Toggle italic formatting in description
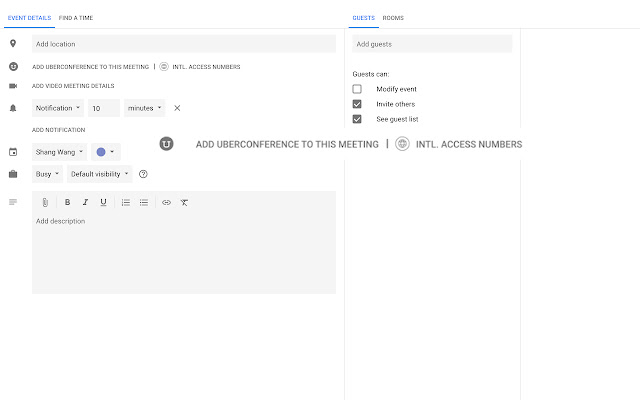 pyautogui.click(x=85, y=202)
